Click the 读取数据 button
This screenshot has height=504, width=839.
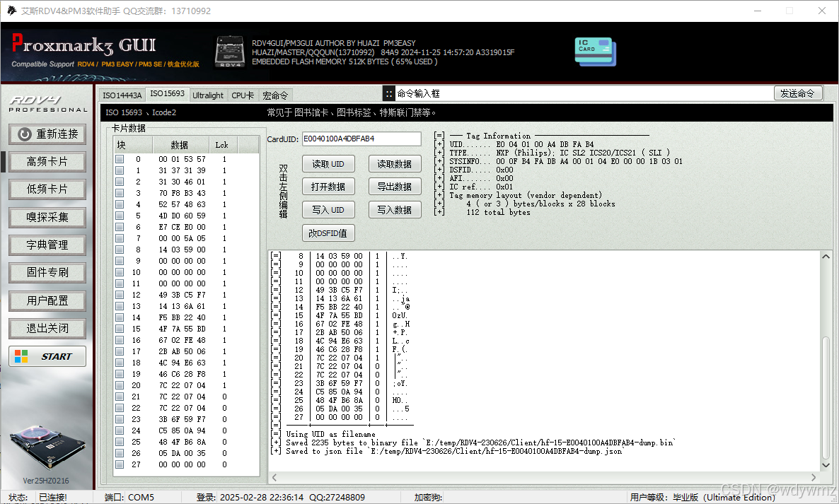tap(394, 164)
